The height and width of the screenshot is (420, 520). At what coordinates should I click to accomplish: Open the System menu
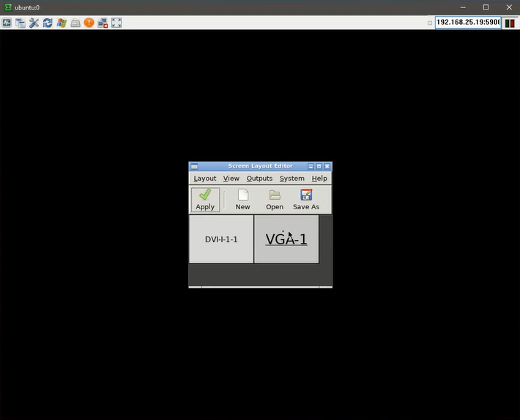(x=291, y=179)
